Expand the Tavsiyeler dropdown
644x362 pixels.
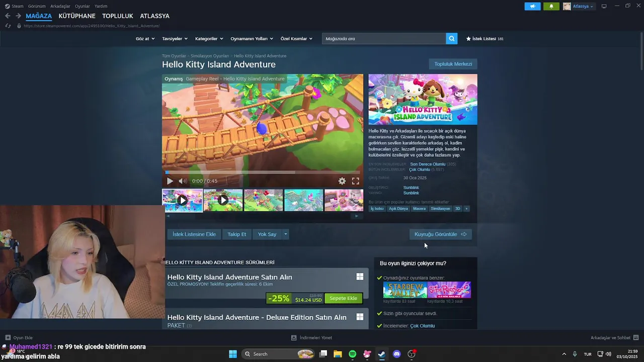(175, 39)
